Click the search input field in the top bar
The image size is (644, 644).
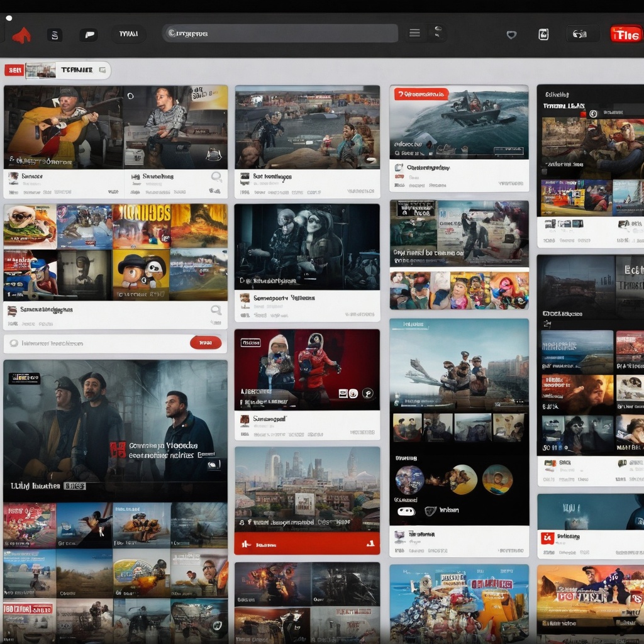[x=280, y=33]
